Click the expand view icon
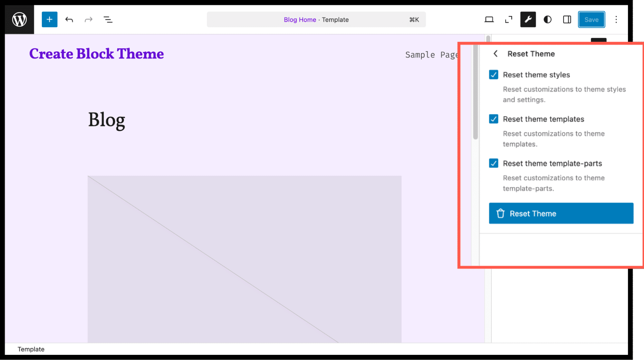Viewport: 644px width, 360px height. click(509, 20)
